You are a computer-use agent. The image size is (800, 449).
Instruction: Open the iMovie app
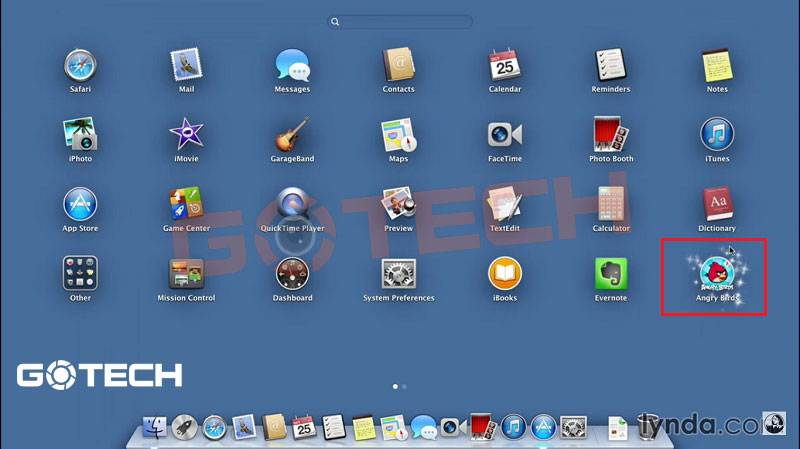pos(186,134)
